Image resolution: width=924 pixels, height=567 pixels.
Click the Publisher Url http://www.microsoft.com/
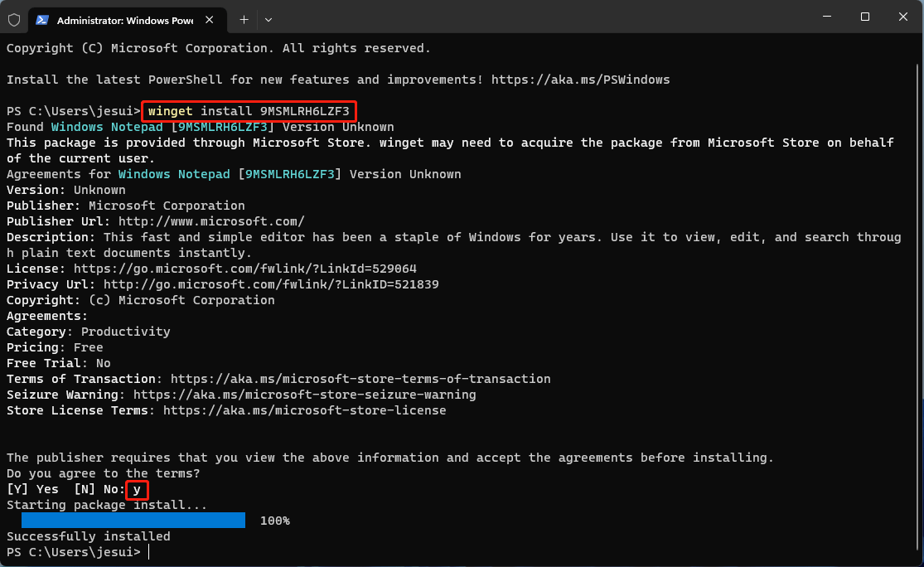tap(211, 221)
